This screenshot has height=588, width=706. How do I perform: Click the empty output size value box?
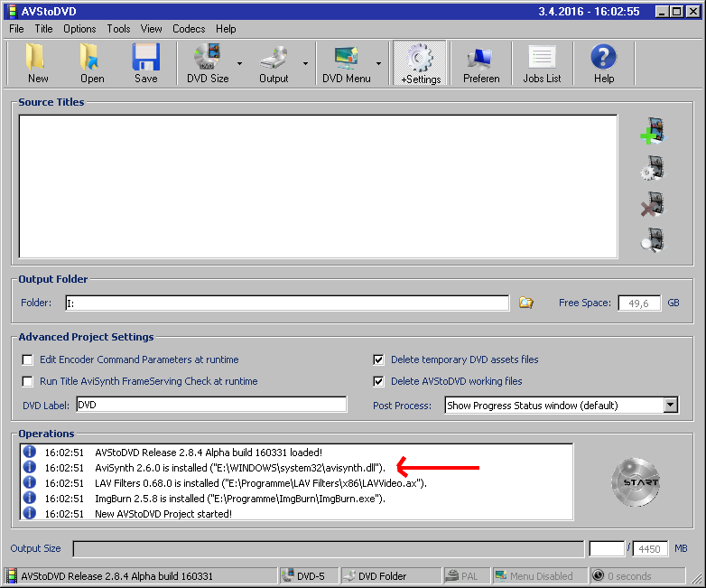[607, 549]
